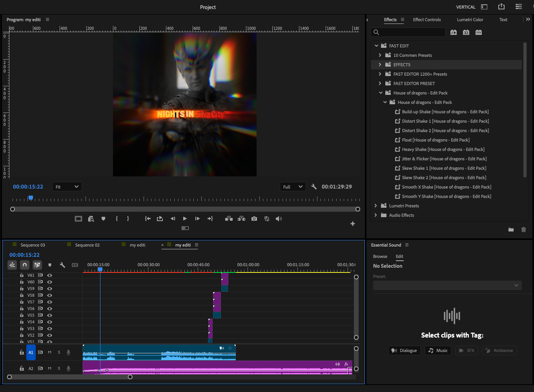Filter YUV effects

click(479, 33)
